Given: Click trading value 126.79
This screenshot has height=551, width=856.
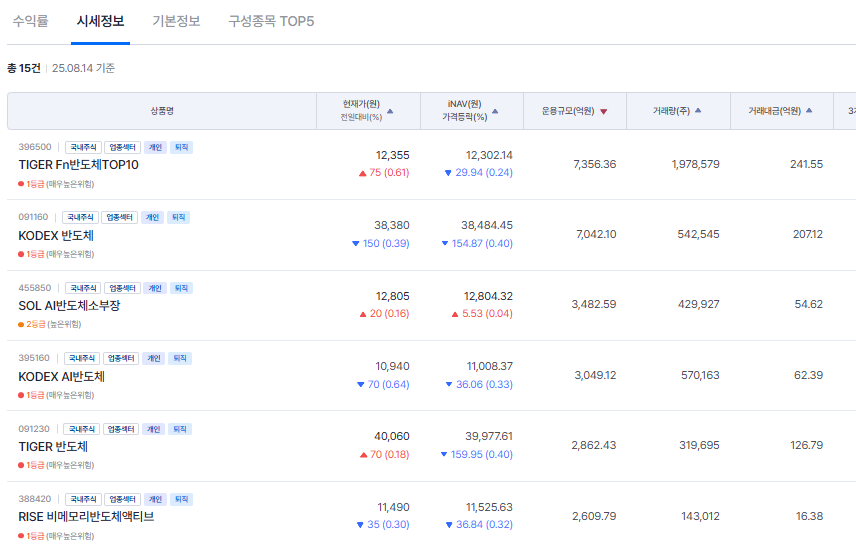Looking at the screenshot, I should [806, 445].
